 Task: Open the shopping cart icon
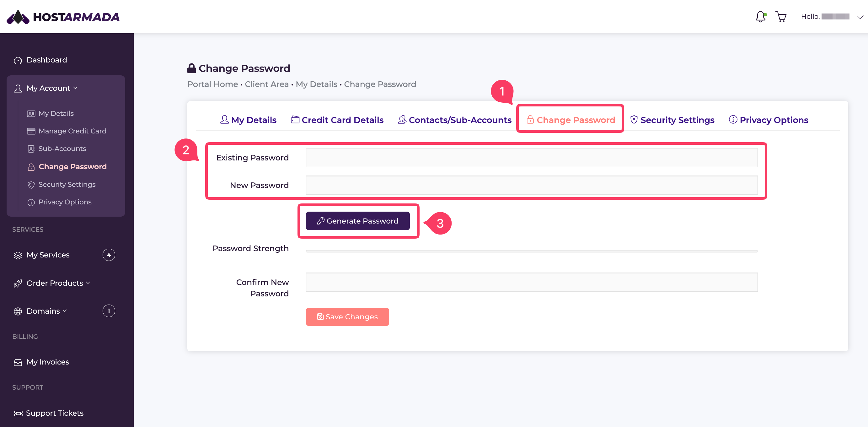tap(781, 17)
